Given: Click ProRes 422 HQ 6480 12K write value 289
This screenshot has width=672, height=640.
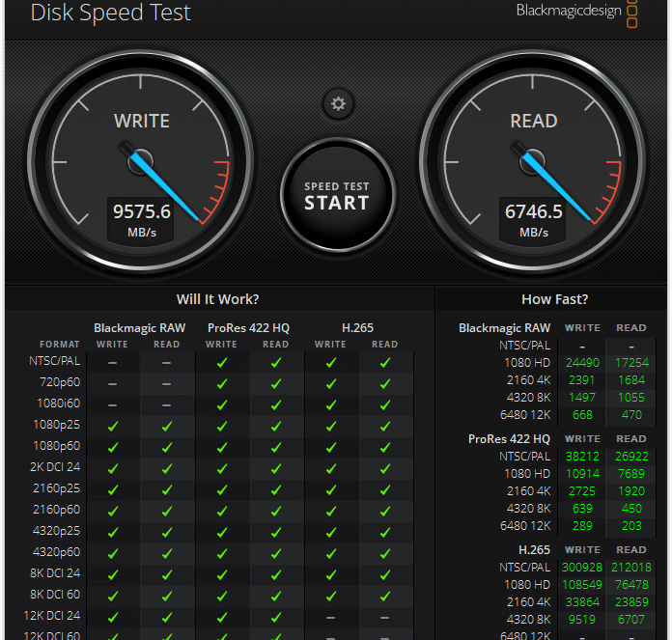Looking at the screenshot, I should pyautogui.click(x=582, y=526).
